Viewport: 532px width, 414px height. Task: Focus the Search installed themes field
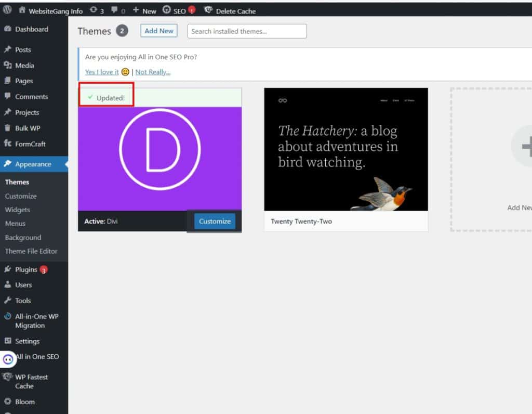click(247, 31)
